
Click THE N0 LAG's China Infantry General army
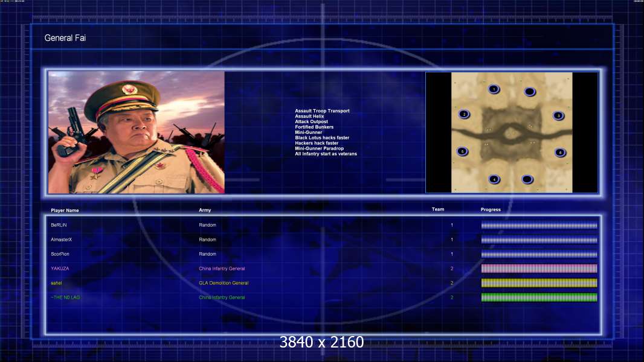click(x=222, y=297)
